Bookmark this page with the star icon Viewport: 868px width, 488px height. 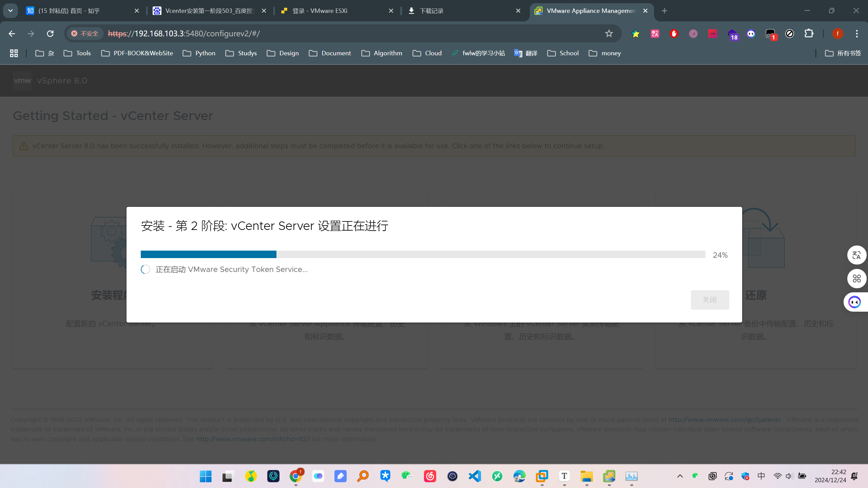tap(609, 34)
